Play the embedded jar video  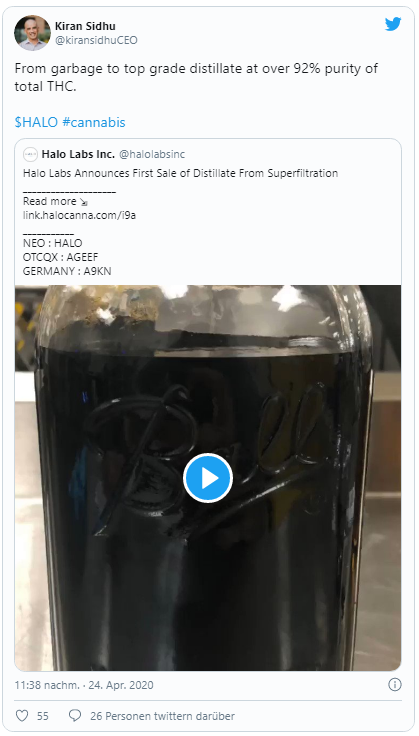tap(208, 478)
